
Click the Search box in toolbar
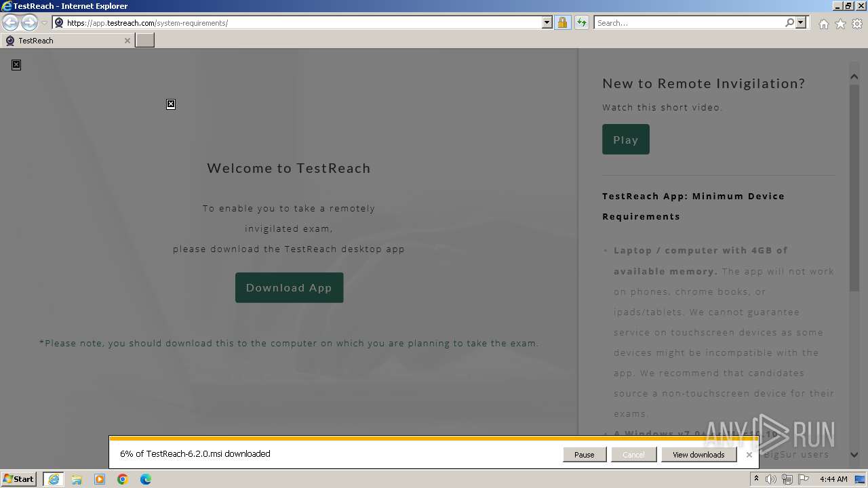[x=689, y=22]
